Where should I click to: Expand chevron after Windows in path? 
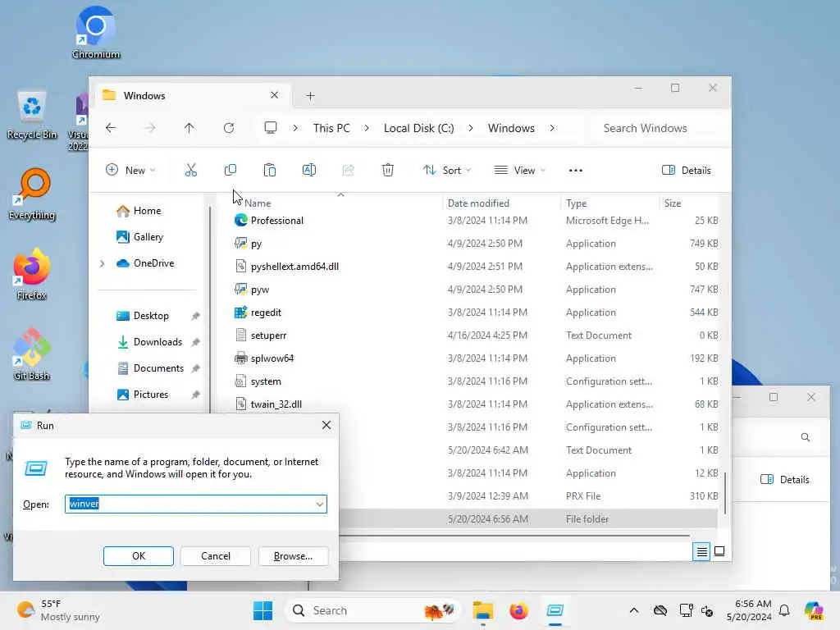(552, 128)
